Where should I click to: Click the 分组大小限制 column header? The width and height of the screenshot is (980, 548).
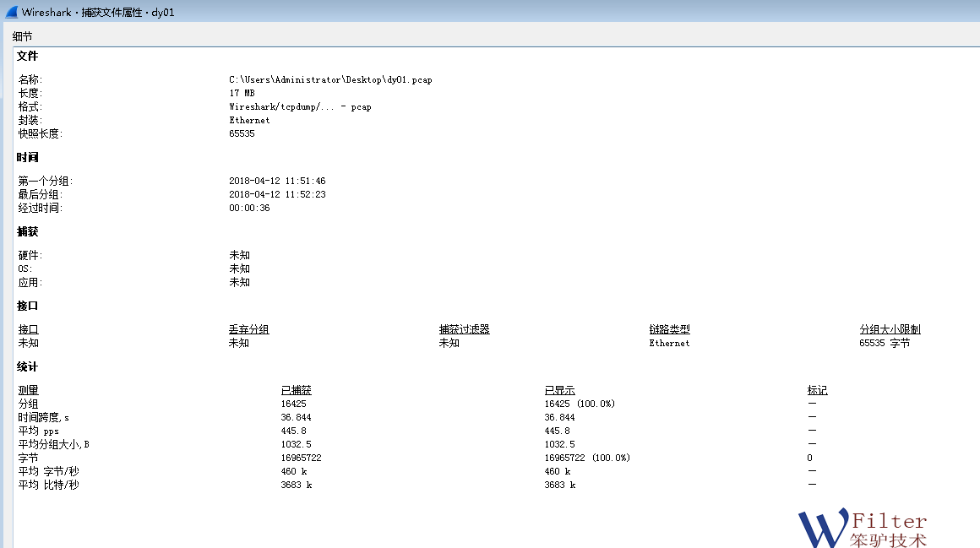point(890,329)
